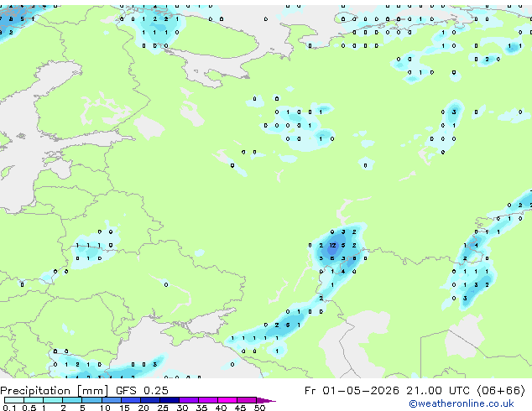Select the 40–45 mm magenta legend swatch

[x=227, y=400]
